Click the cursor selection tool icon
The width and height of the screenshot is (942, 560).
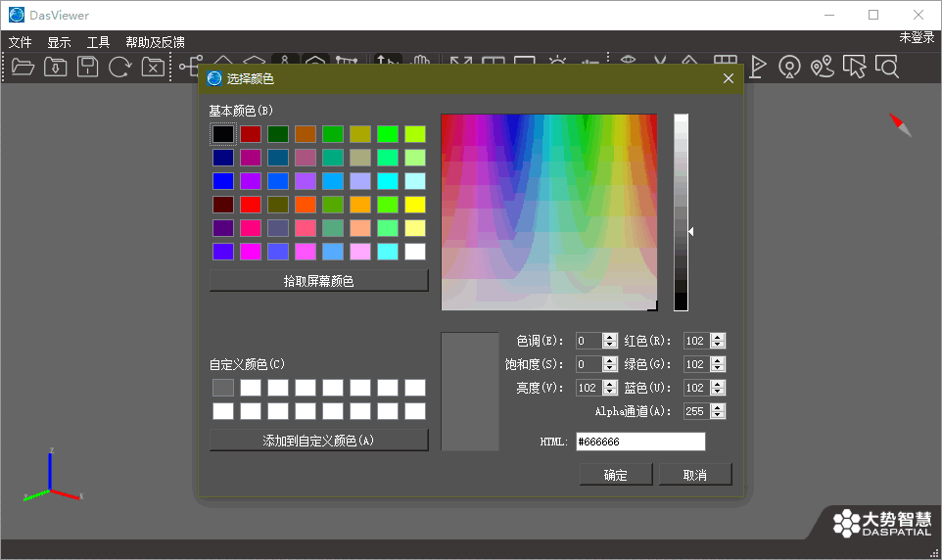click(x=855, y=67)
